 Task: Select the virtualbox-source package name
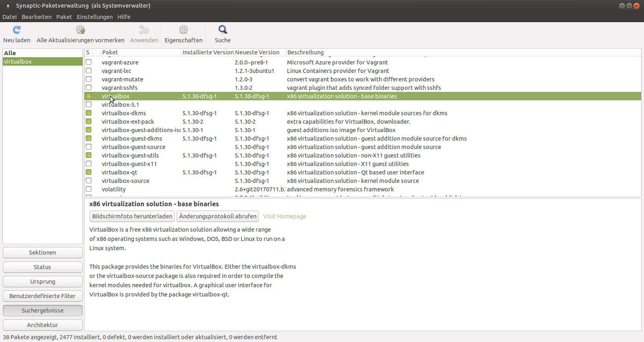point(126,181)
